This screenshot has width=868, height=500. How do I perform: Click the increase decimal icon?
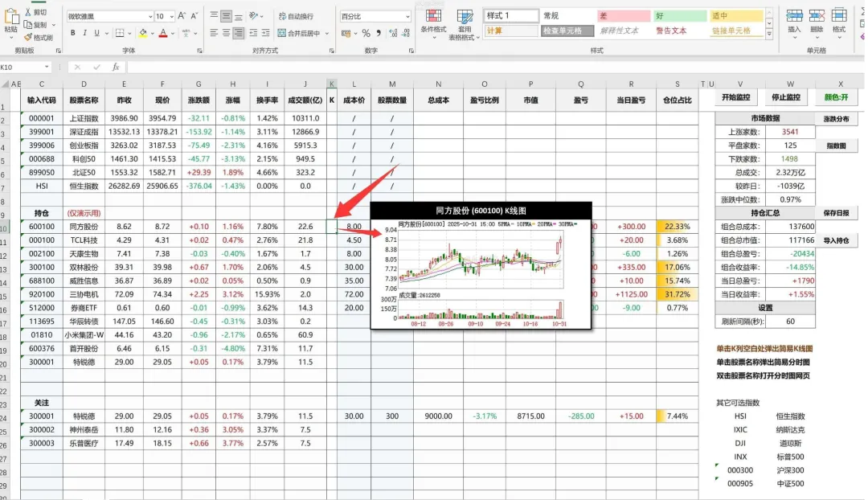point(393,34)
